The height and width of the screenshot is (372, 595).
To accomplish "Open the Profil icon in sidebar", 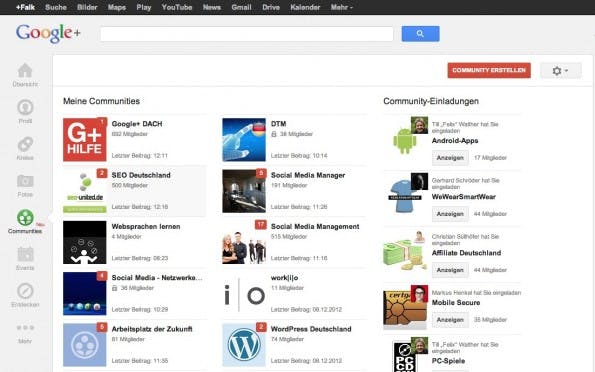I will tap(25, 107).
